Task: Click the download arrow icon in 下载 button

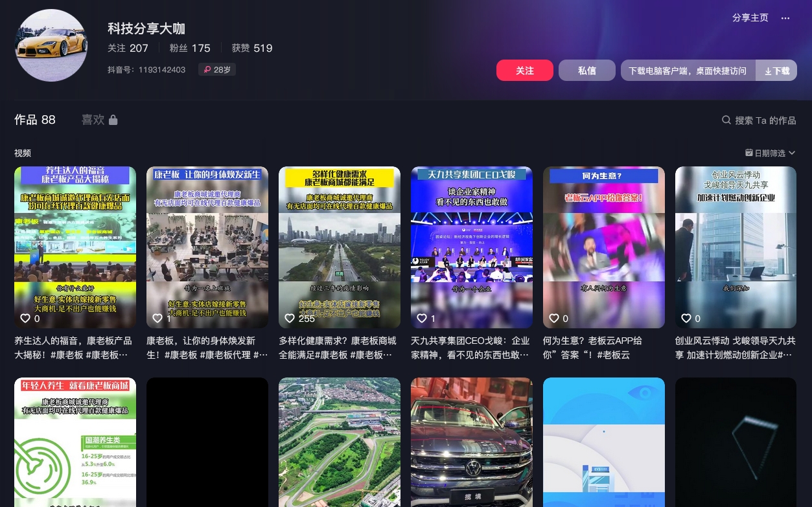Action: click(768, 71)
